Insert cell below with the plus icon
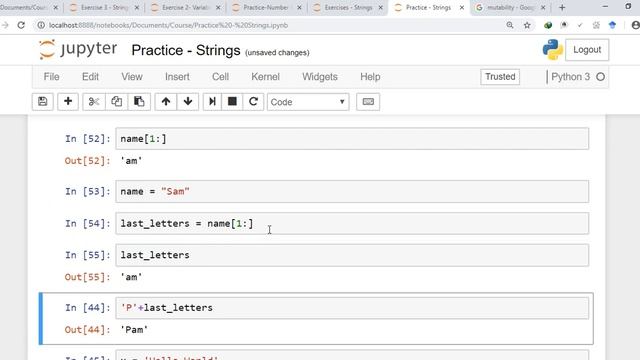 68,102
